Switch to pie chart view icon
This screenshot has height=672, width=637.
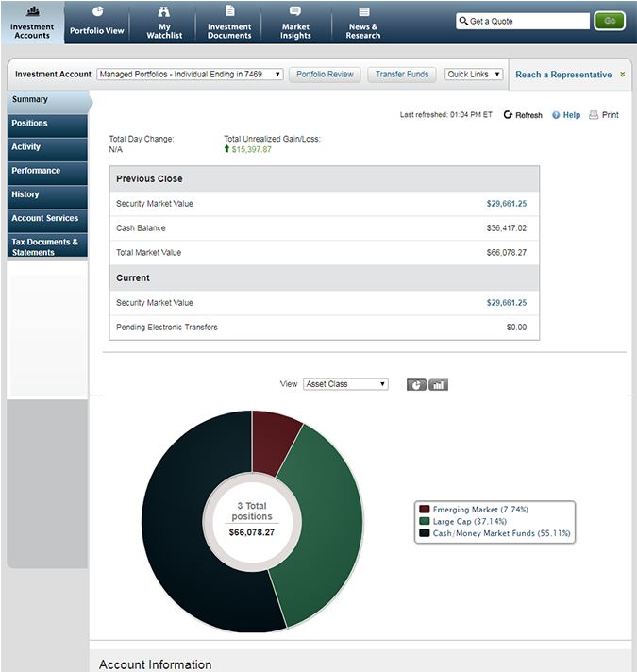(416, 384)
